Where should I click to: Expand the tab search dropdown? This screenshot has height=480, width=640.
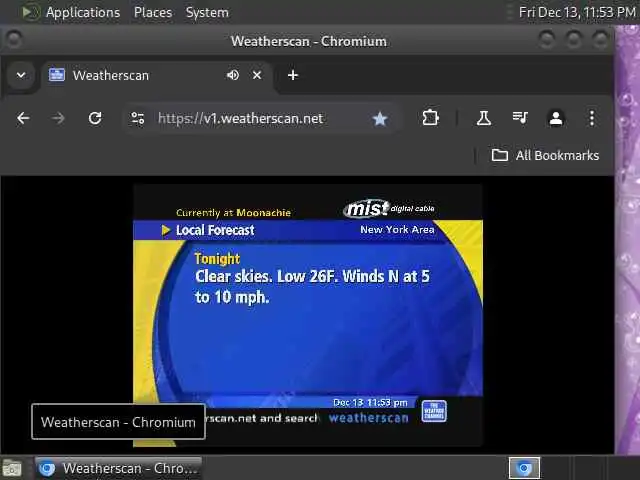tap(21, 75)
